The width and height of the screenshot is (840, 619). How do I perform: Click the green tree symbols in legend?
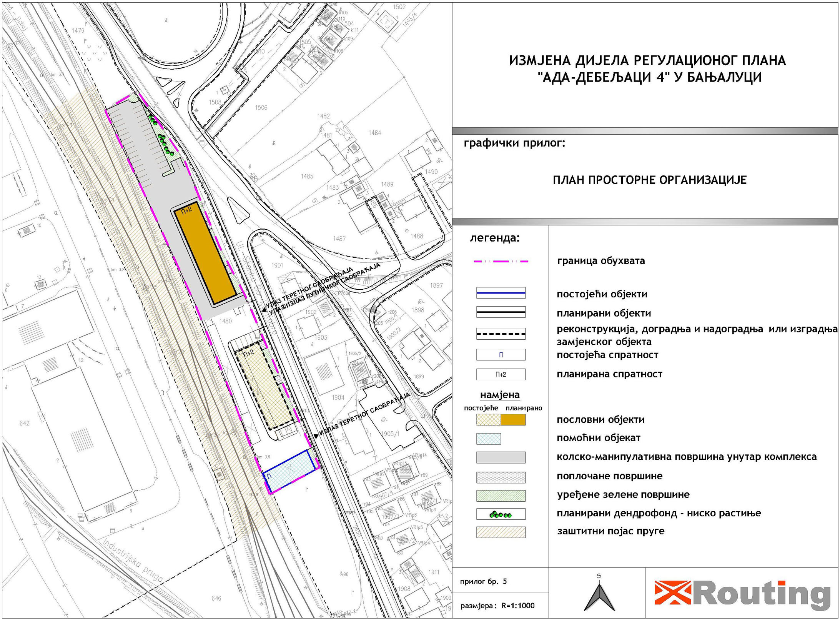coord(501,514)
